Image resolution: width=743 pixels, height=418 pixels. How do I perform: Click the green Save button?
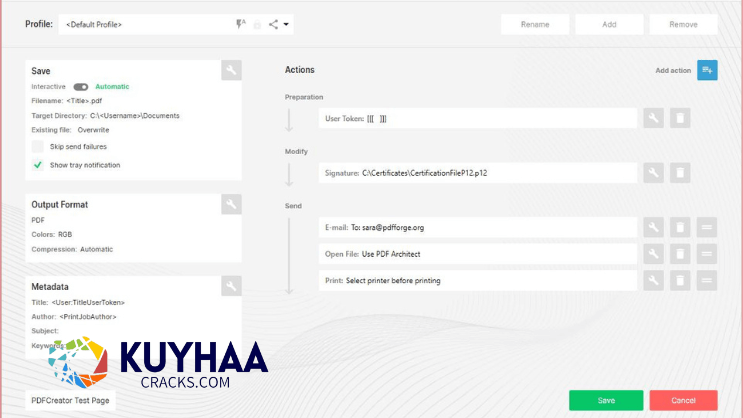606,400
